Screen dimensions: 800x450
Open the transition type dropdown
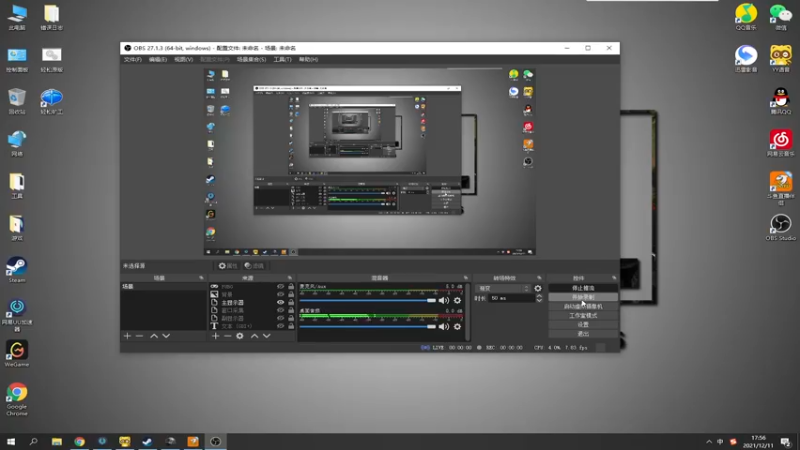point(503,288)
